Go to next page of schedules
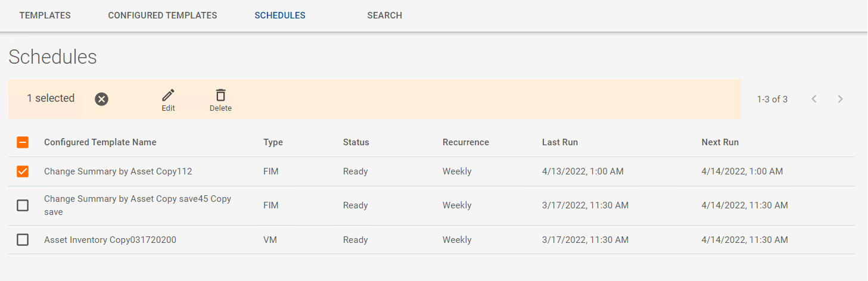868x281 pixels. tap(841, 99)
